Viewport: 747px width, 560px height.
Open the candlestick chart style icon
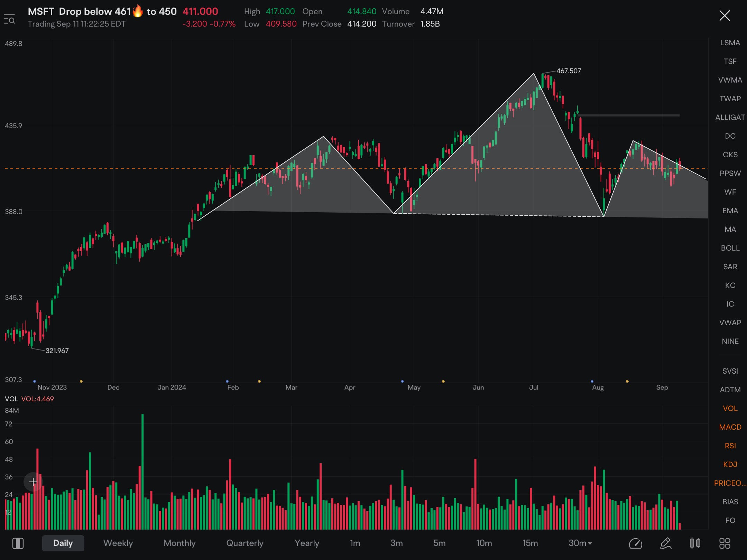pyautogui.click(x=695, y=543)
